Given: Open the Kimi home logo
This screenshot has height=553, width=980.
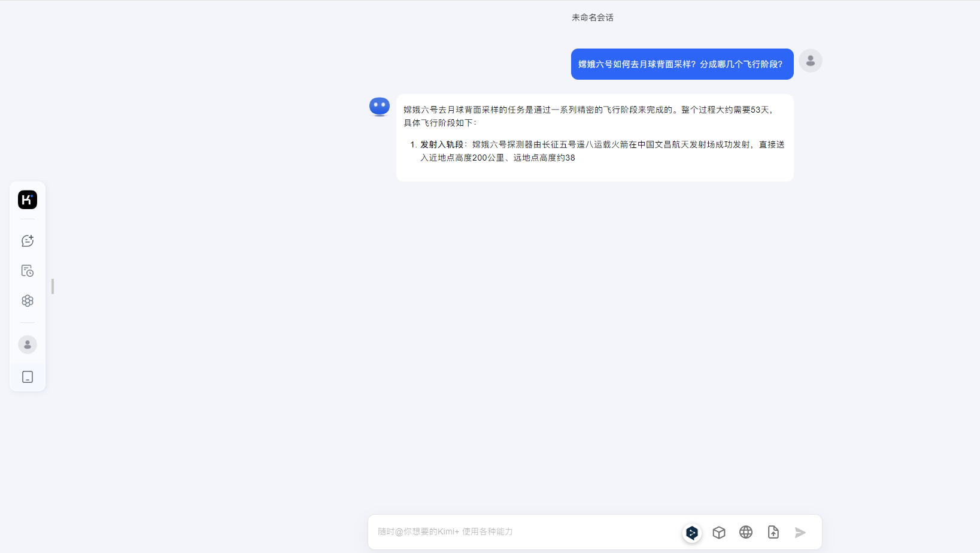Looking at the screenshot, I should pyautogui.click(x=28, y=200).
